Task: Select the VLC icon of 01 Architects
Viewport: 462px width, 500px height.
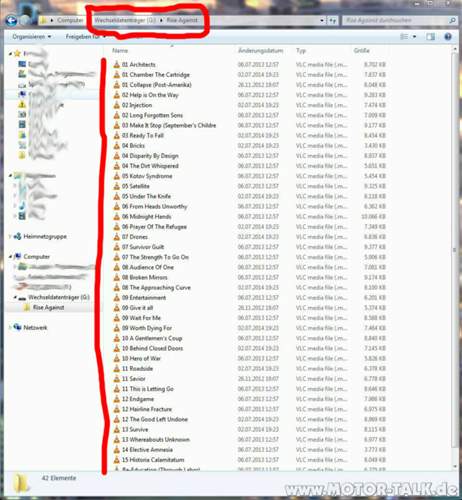Action: pos(116,64)
